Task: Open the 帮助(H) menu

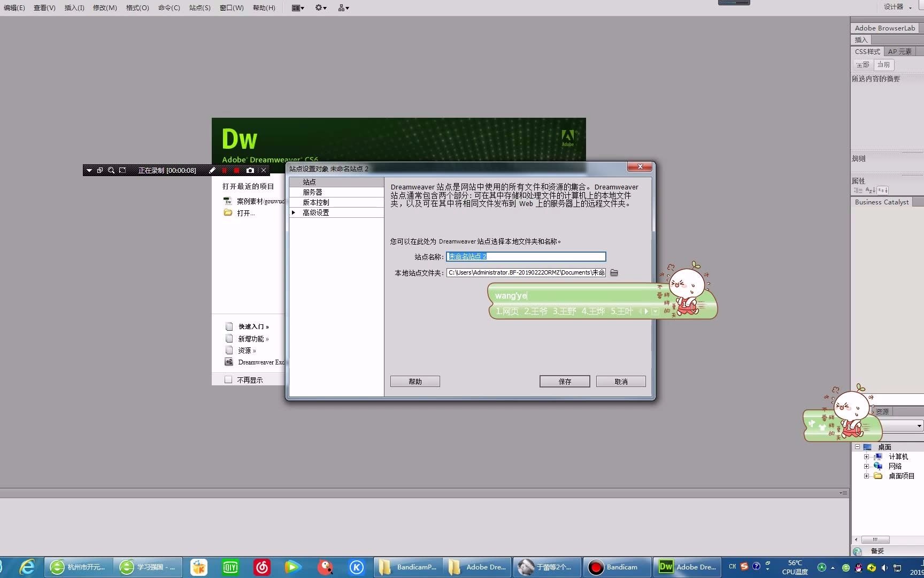Action: (264, 7)
